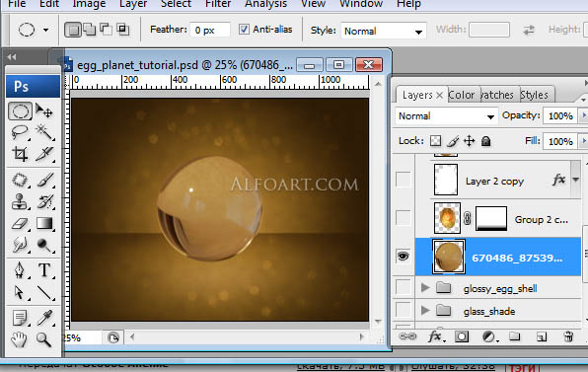588x372 pixels.
Task: Open the Opacity slider arrow
Action: [583, 115]
